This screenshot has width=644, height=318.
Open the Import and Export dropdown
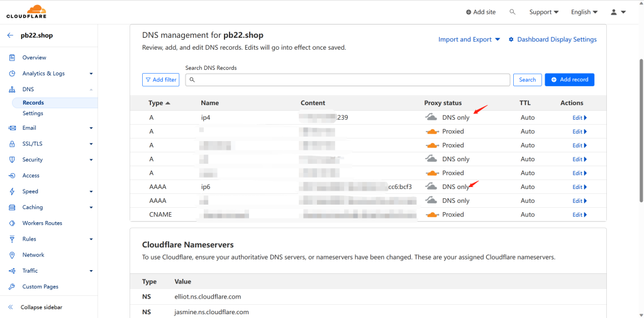point(469,40)
